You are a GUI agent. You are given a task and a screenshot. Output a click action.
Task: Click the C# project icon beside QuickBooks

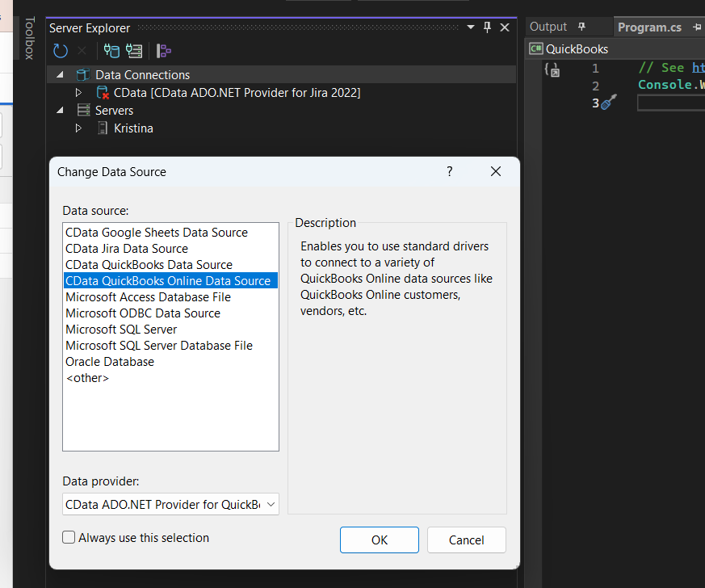pyautogui.click(x=536, y=48)
